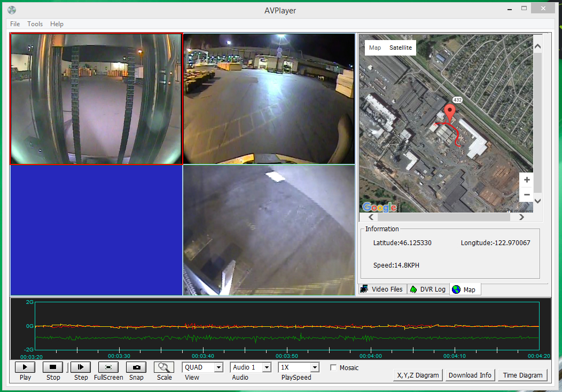This screenshot has width=562, height=392.
Task: Switch map to Satellite view
Action: click(400, 48)
